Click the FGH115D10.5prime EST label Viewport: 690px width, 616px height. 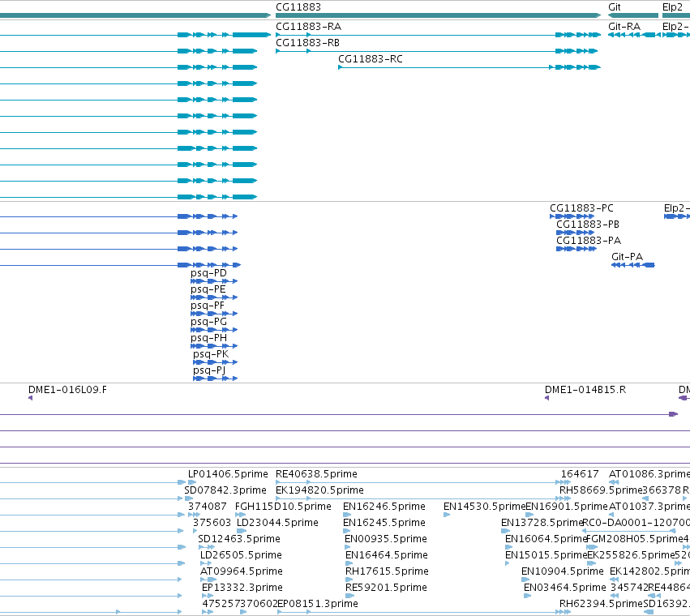click(283, 507)
